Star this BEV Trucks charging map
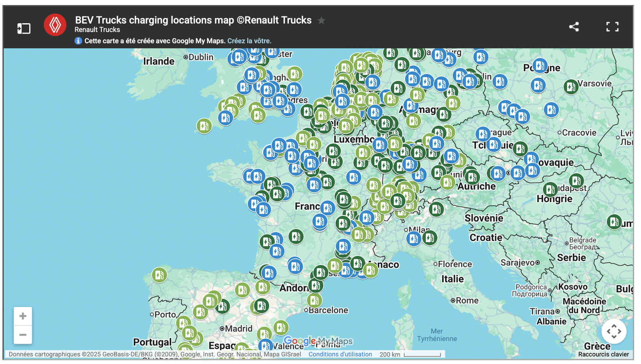Image resolution: width=641 pixels, height=364 pixels. click(321, 20)
